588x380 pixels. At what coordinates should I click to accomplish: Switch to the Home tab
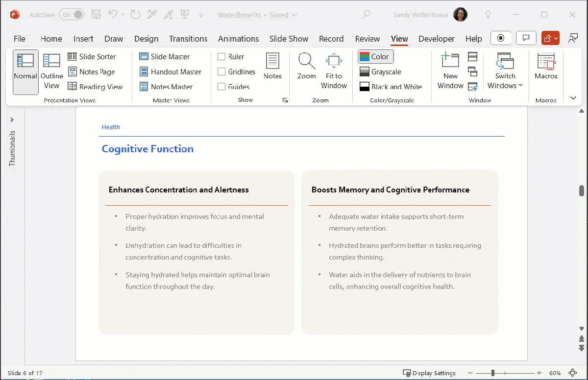[x=51, y=39]
